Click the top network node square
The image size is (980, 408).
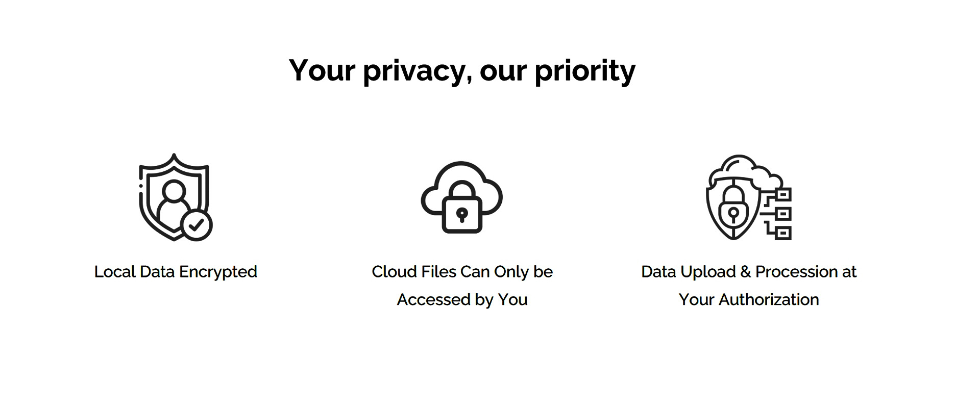[x=784, y=194]
